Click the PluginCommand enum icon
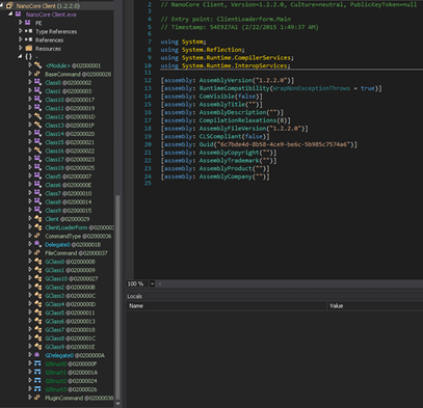 (38, 398)
